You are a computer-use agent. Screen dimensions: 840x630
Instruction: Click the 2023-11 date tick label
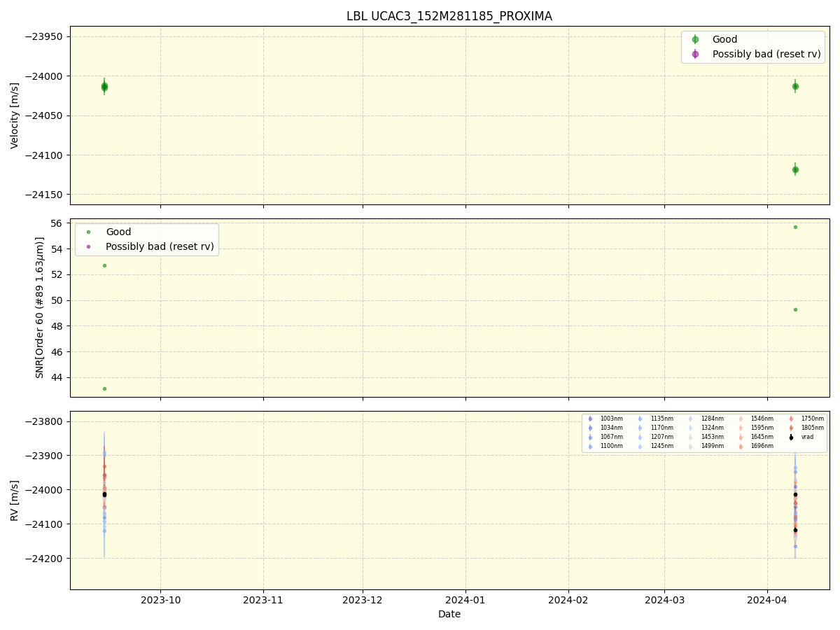263,600
